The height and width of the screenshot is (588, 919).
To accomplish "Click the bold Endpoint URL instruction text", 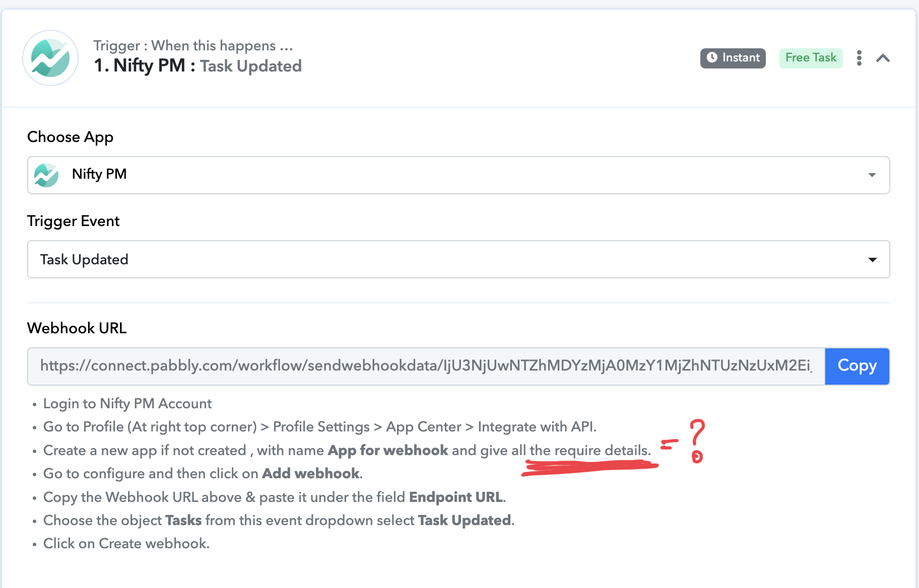I will 455,497.
